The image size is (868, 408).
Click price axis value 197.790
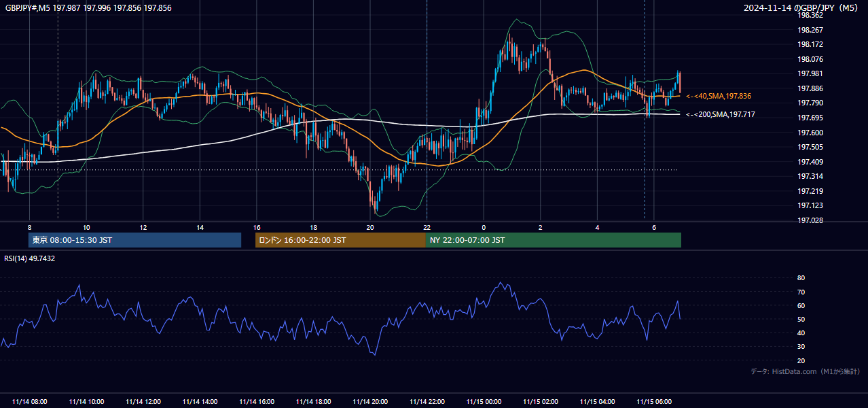810,103
